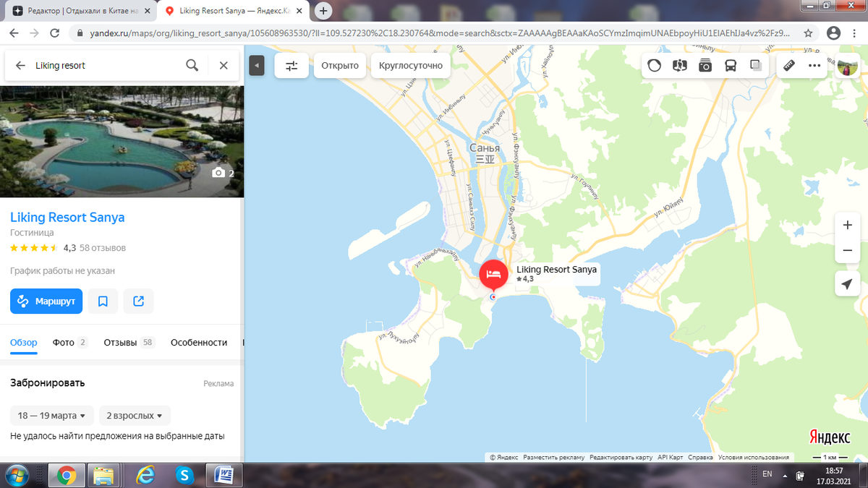Zoom out the map with minus button

(847, 250)
